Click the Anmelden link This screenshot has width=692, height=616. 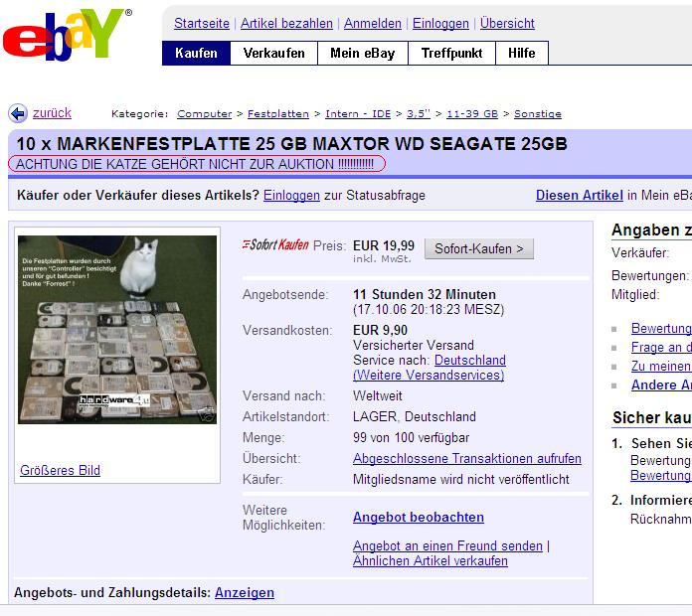click(373, 23)
